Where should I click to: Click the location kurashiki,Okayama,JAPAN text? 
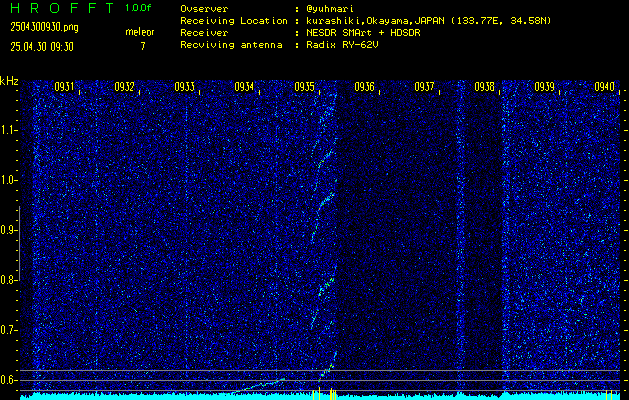coord(375,21)
